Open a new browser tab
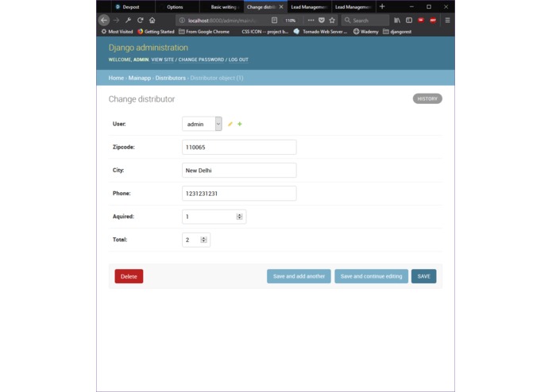The height and width of the screenshot is (392, 552). point(382,6)
